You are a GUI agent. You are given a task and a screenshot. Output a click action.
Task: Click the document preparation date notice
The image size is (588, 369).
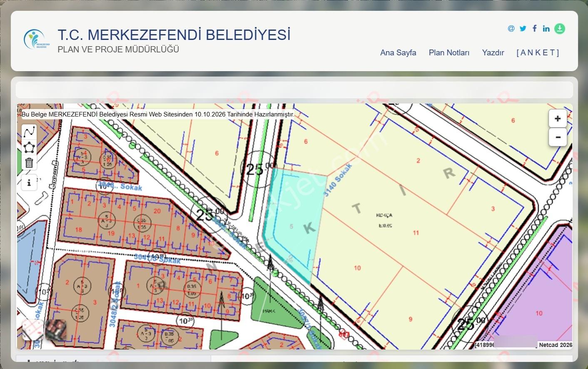pyautogui.click(x=158, y=114)
